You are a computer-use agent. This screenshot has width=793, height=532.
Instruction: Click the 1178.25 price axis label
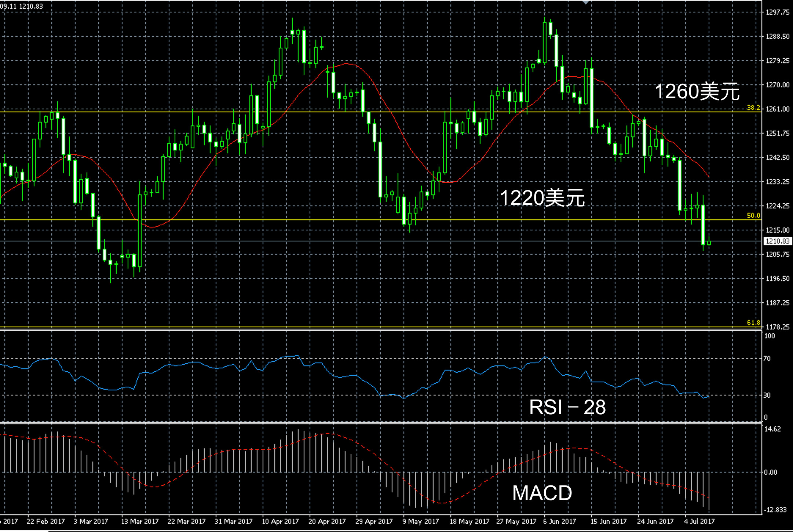point(778,327)
